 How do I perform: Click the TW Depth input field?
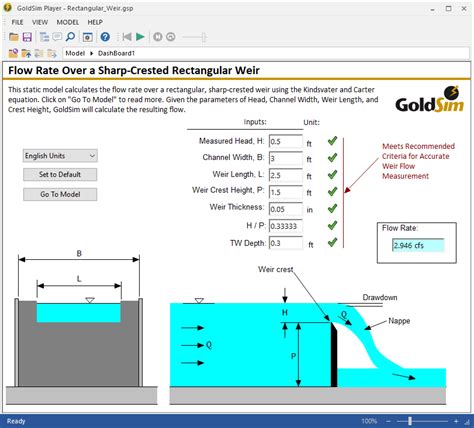pos(286,243)
